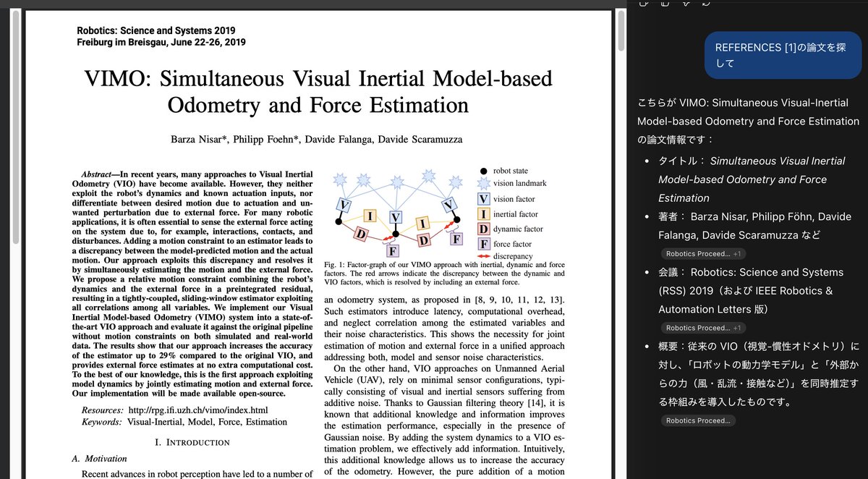
Task: Click the paper title "VIMO: Simultaneous Visual Inertial Model-based"
Action: coord(318,77)
